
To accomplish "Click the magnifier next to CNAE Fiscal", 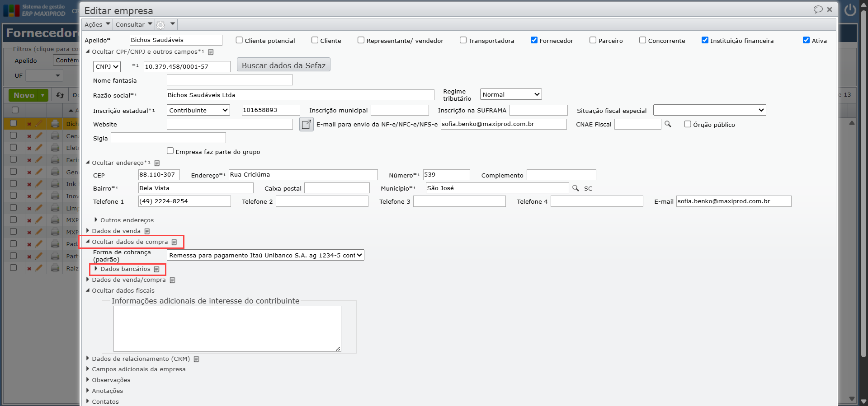I will tap(668, 124).
